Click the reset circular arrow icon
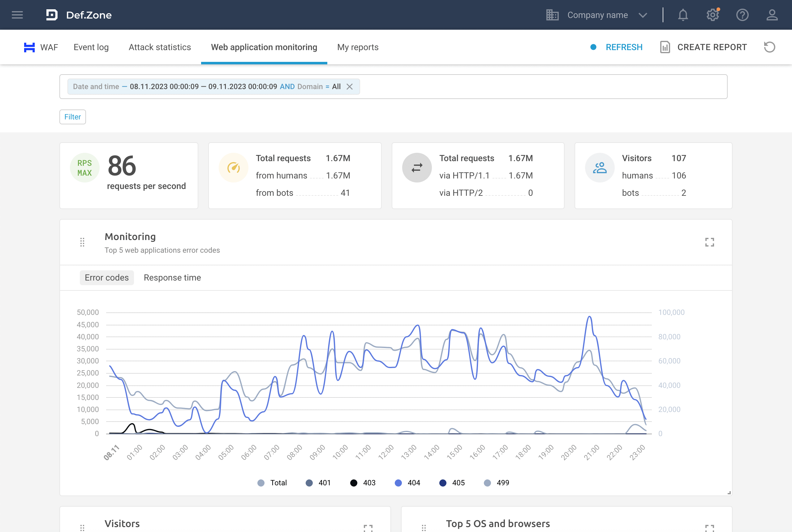Viewport: 792px width, 532px height. point(769,47)
